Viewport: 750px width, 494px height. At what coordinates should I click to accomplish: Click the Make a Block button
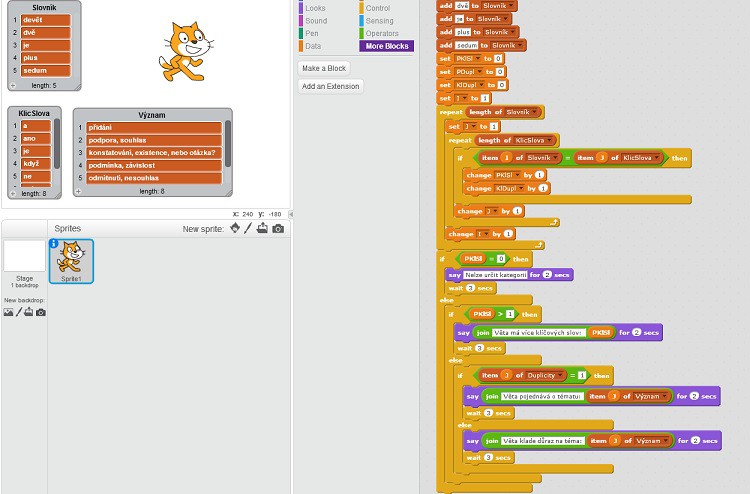324,68
